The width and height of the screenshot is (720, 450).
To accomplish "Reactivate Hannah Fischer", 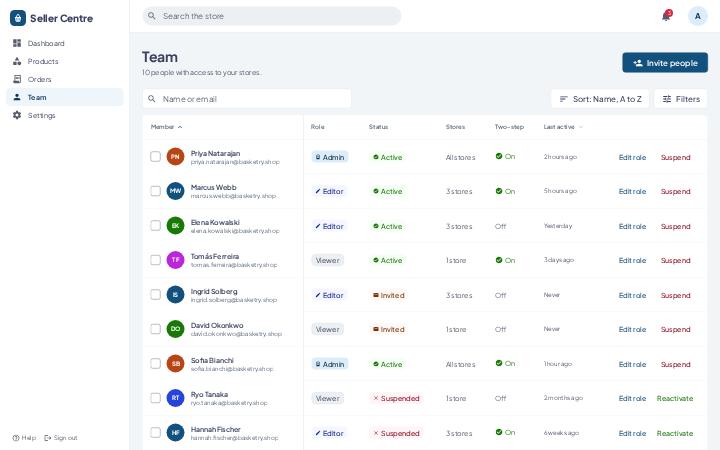I will click(x=675, y=433).
